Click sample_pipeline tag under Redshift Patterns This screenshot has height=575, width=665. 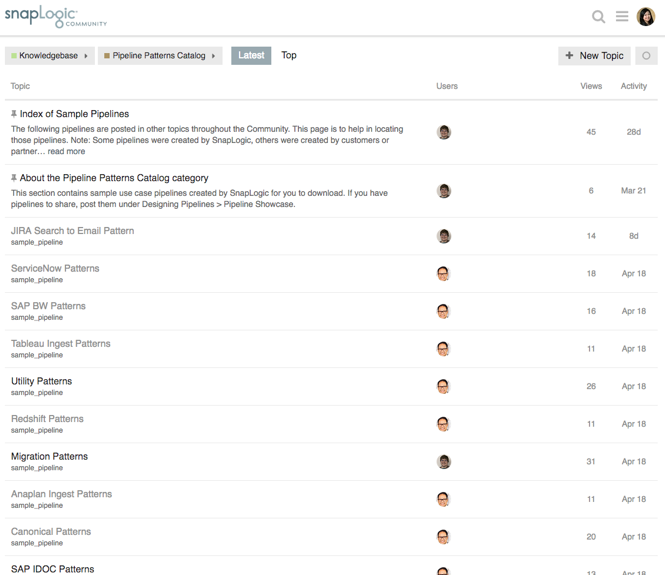point(37,430)
